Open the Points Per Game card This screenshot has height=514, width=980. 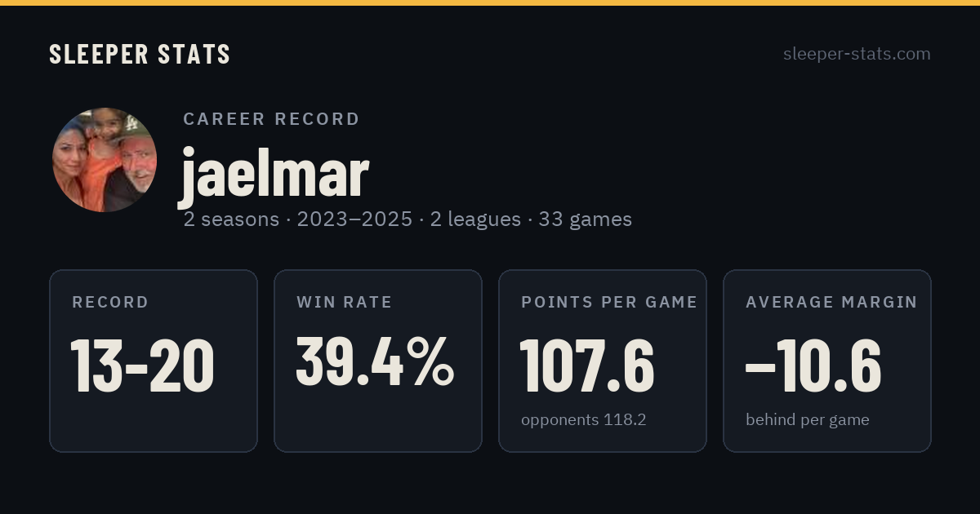[603, 361]
